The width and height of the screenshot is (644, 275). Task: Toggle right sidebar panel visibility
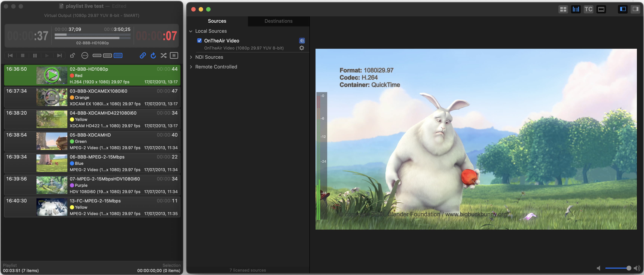point(635,9)
